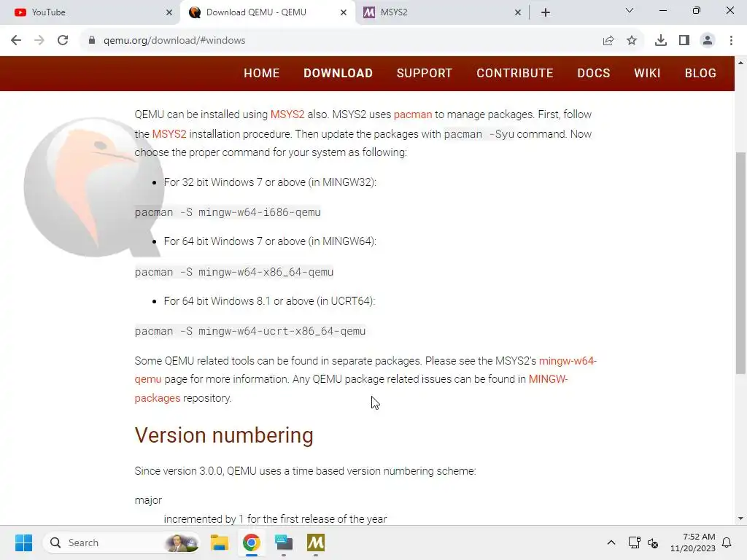The width and height of the screenshot is (747, 560).
Task: Open HOME in QEMU navigation
Action: (262, 74)
